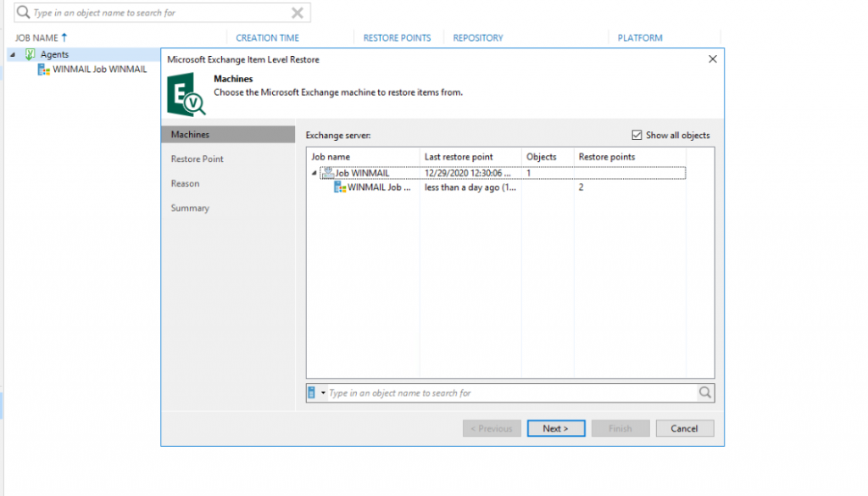This screenshot has width=868, height=496.
Task: Close the Exchange Item Level Restore dialog
Action: click(712, 59)
